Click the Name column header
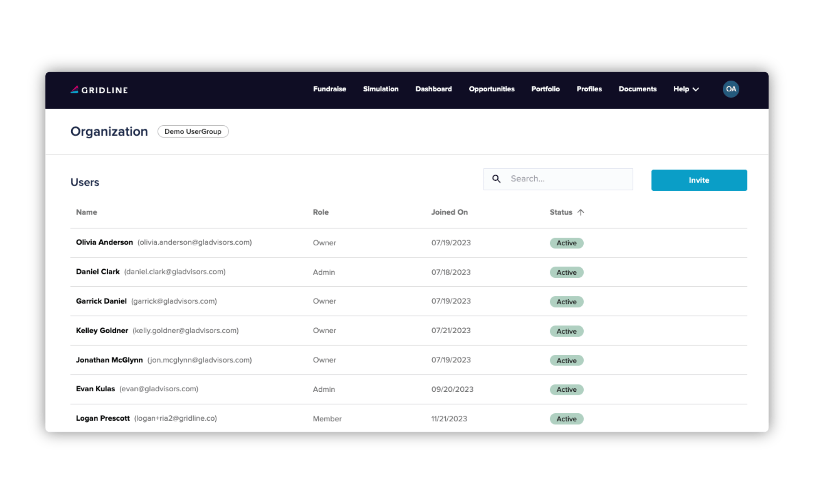 pos(86,212)
